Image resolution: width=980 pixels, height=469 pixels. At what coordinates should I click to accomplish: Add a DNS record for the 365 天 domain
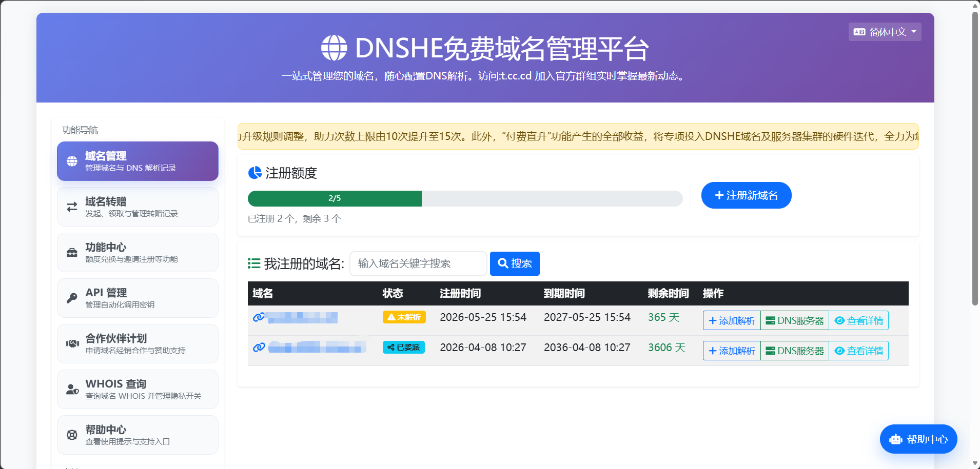click(x=732, y=320)
